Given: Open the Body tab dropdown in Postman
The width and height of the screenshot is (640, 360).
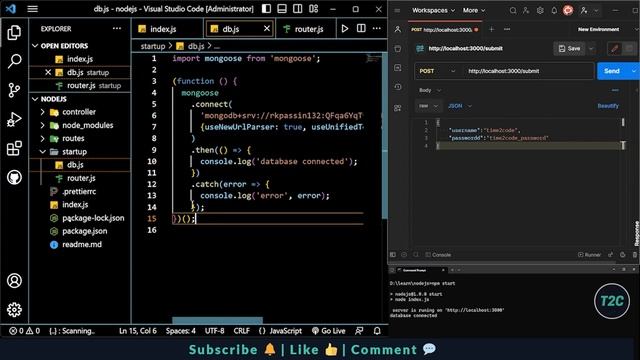Looking at the screenshot, I should pyautogui.click(x=430, y=90).
